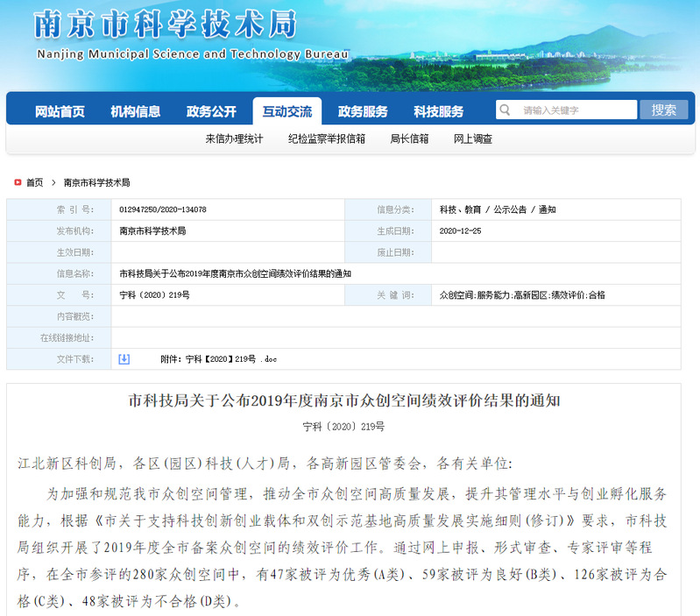Go to the 政务服务 tab
The height and width of the screenshot is (616, 700).
363,111
